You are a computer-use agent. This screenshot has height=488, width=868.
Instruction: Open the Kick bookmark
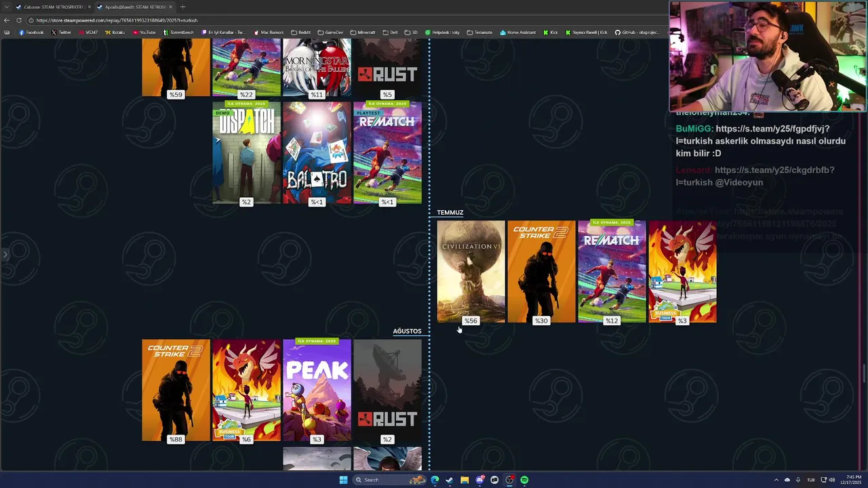point(551,33)
